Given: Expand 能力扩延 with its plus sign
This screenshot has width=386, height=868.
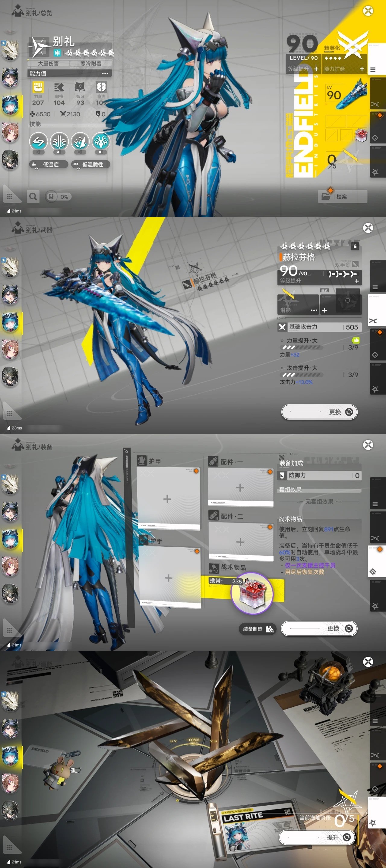Looking at the screenshot, I should (362, 69).
